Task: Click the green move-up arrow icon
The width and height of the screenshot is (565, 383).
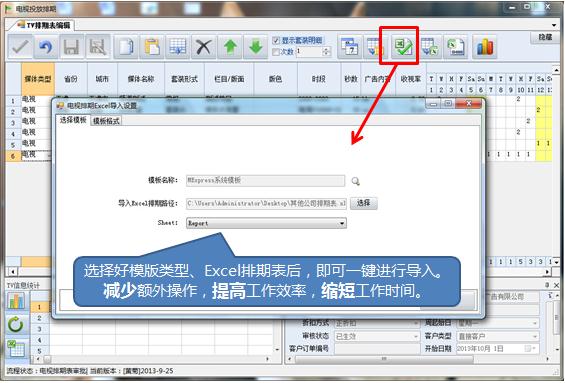Action: tap(230, 47)
